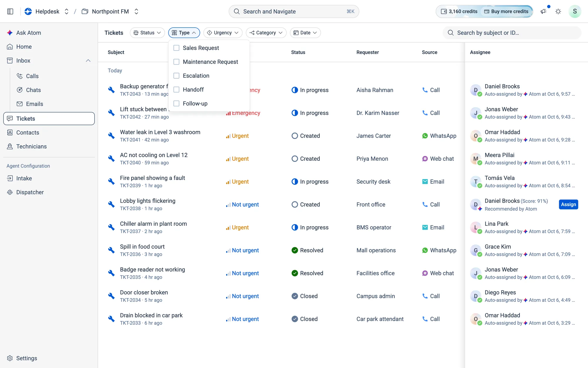Collapse the Inbox section chevron
The height and width of the screenshot is (368, 588).
pos(88,61)
